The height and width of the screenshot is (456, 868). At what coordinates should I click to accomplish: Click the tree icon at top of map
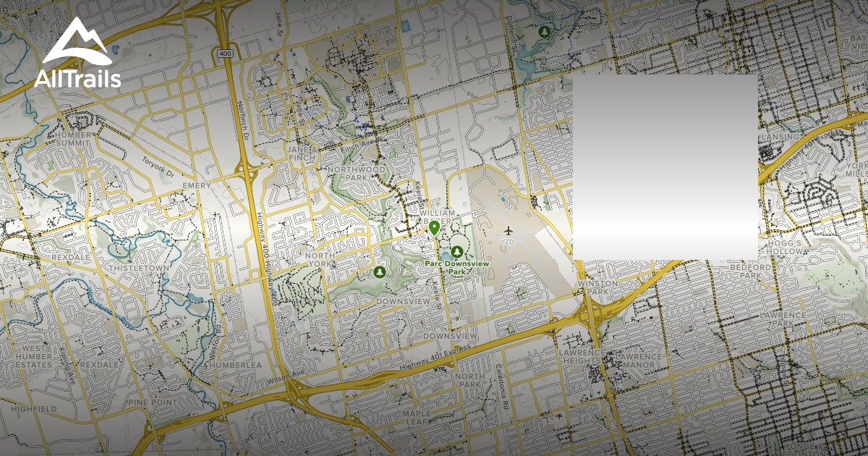click(543, 32)
